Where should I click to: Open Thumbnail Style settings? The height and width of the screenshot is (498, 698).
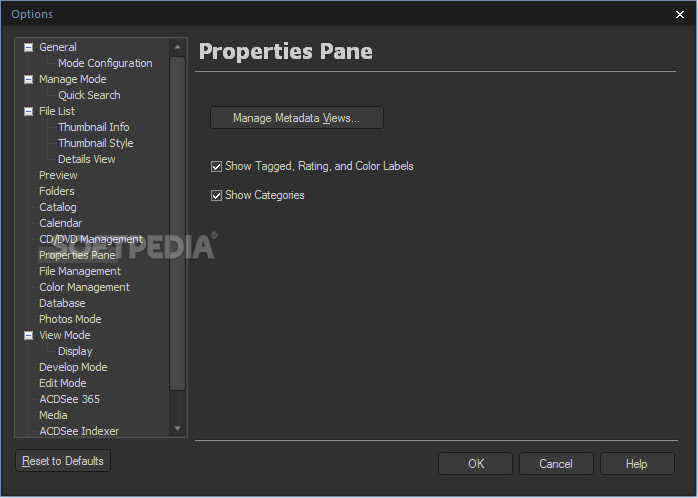tap(96, 143)
